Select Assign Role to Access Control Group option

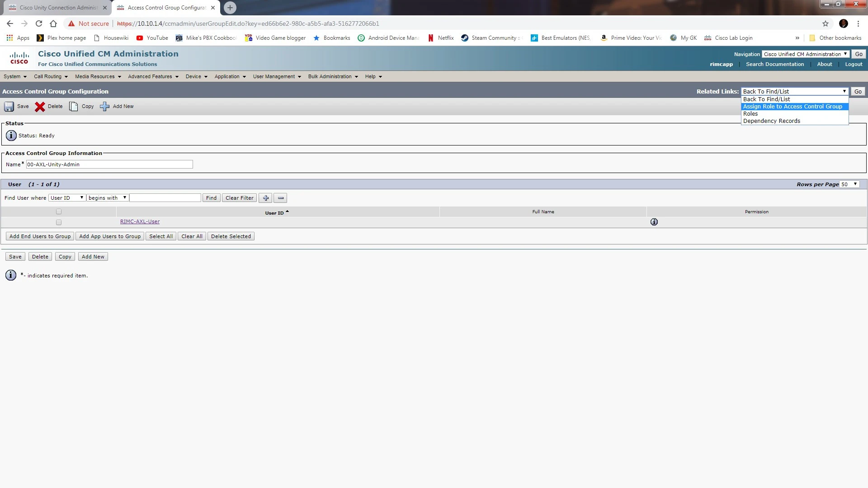point(793,106)
